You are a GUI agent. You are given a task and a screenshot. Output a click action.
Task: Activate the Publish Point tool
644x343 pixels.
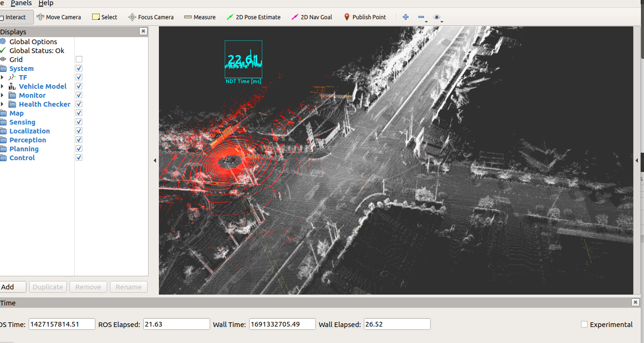365,17
